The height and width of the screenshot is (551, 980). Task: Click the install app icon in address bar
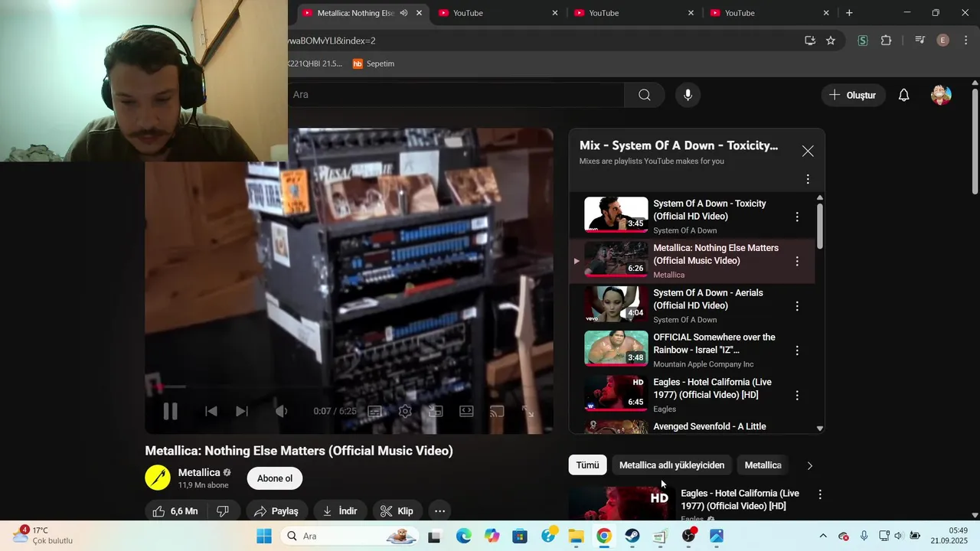coord(810,41)
